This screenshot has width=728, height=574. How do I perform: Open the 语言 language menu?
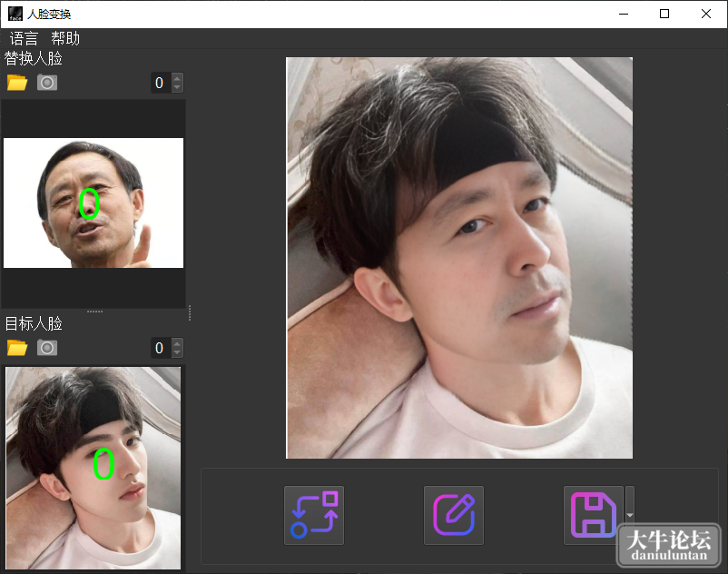pyautogui.click(x=24, y=38)
